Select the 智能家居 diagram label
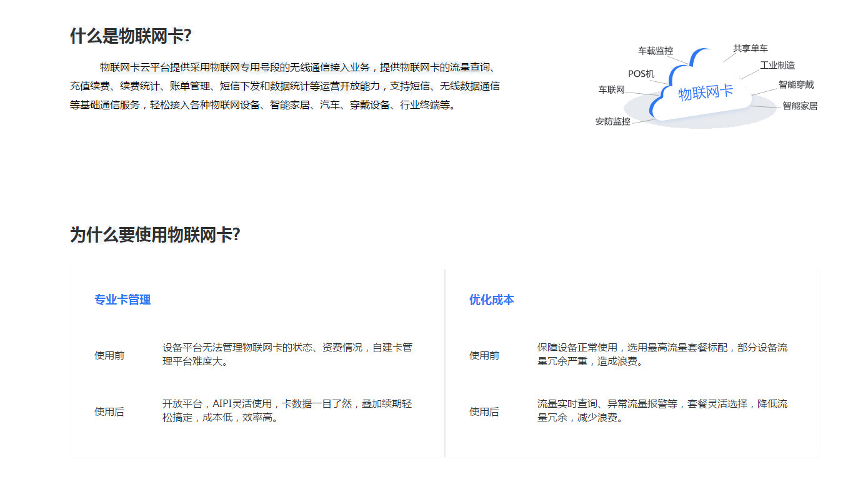Viewport: 868px width, 489px height. [x=799, y=106]
